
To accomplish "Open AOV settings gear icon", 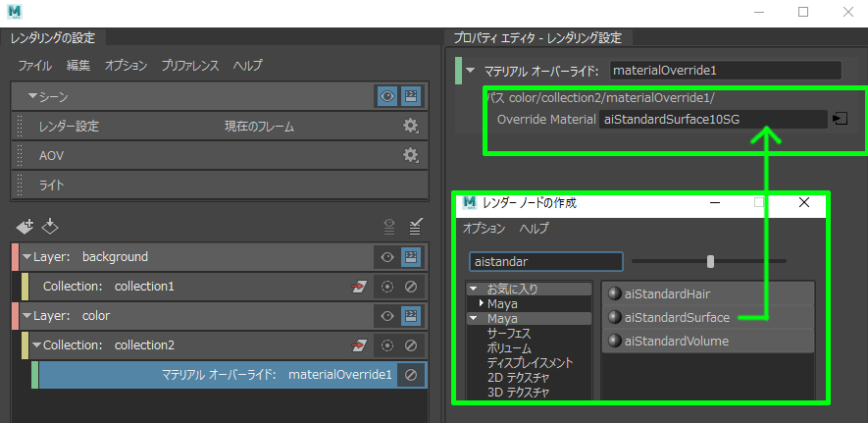I will coord(410,156).
